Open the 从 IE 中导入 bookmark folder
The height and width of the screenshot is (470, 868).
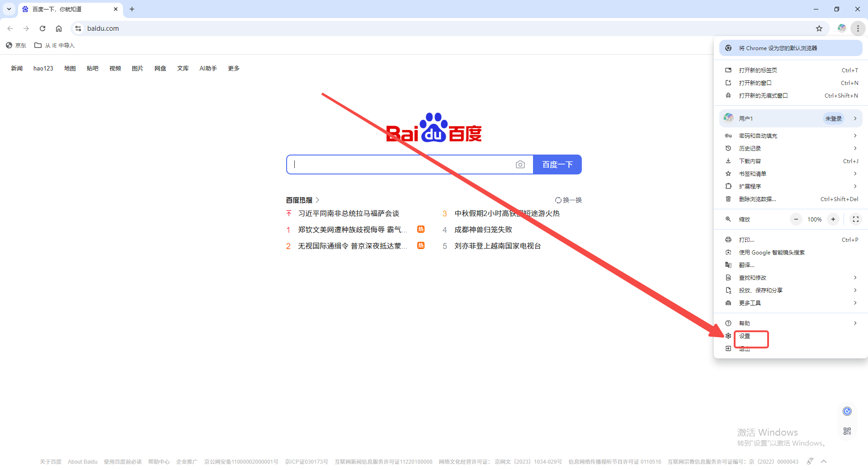pos(55,45)
